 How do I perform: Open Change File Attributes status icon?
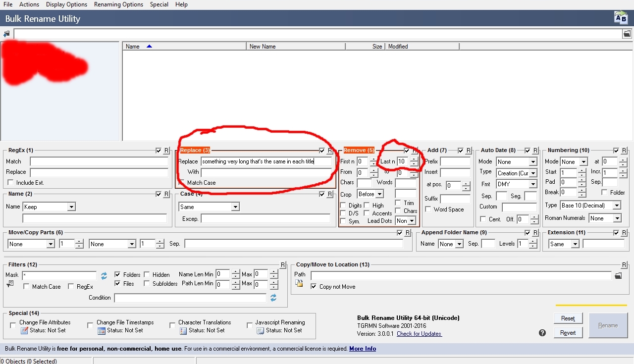click(x=24, y=331)
